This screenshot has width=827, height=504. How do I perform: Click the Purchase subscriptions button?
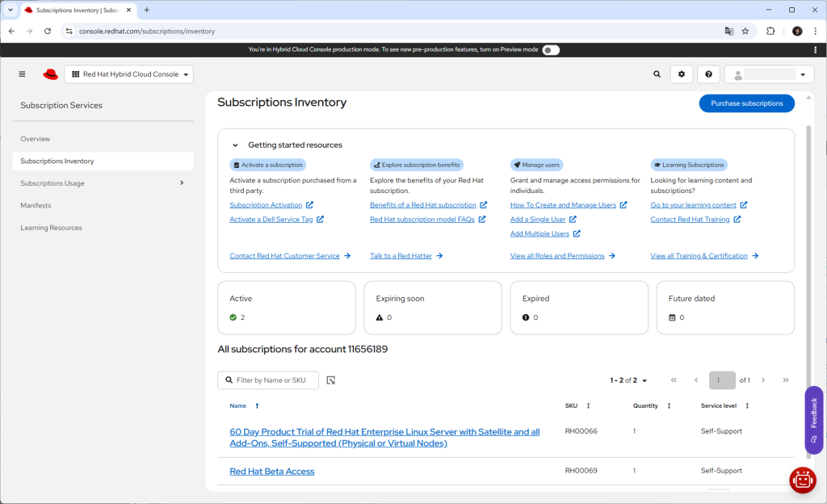click(x=746, y=103)
